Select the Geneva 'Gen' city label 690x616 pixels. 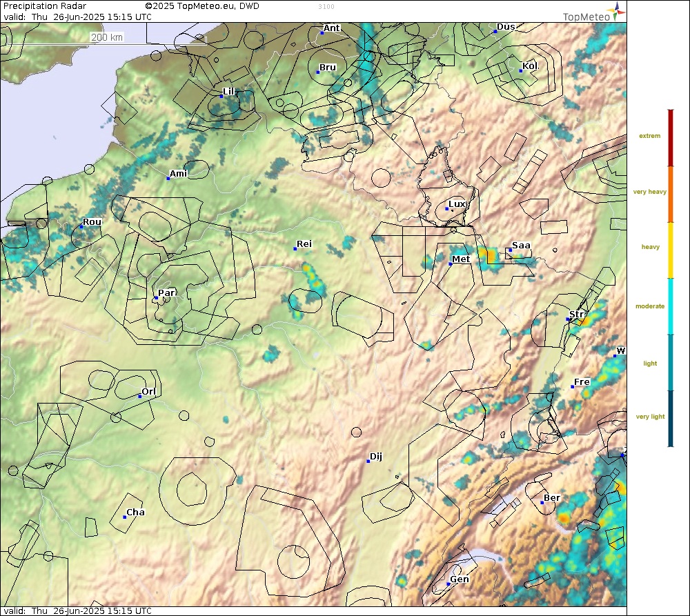(460, 579)
